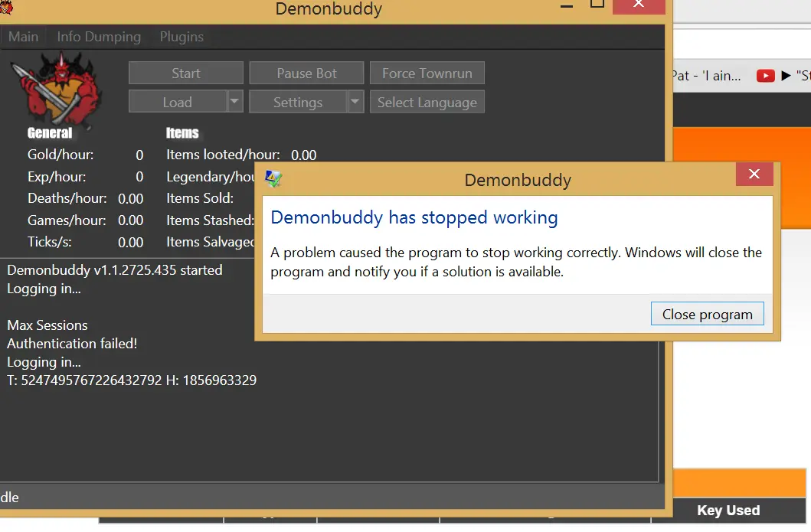Click the application icon in the error dialog title bar
Image resolution: width=811 pixels, height=532 pixels.
(273, 180)
